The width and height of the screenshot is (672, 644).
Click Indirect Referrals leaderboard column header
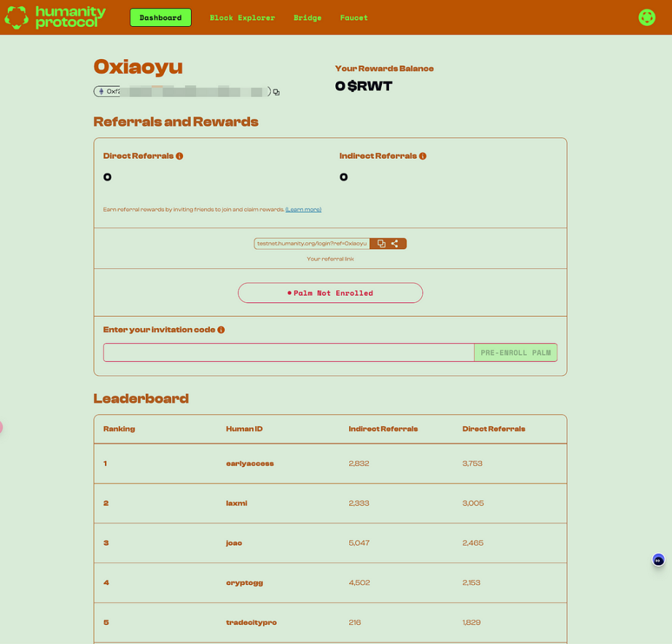[383, 429]
